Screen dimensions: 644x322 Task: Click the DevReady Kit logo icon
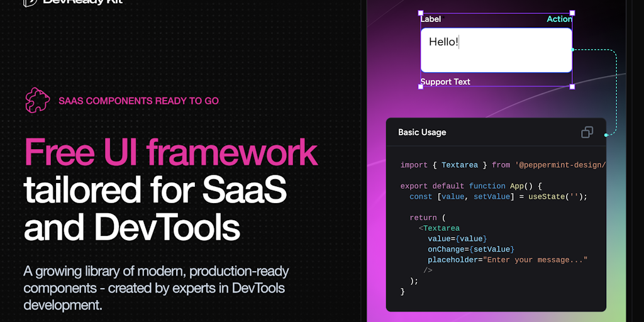click(x=30, y=2)
